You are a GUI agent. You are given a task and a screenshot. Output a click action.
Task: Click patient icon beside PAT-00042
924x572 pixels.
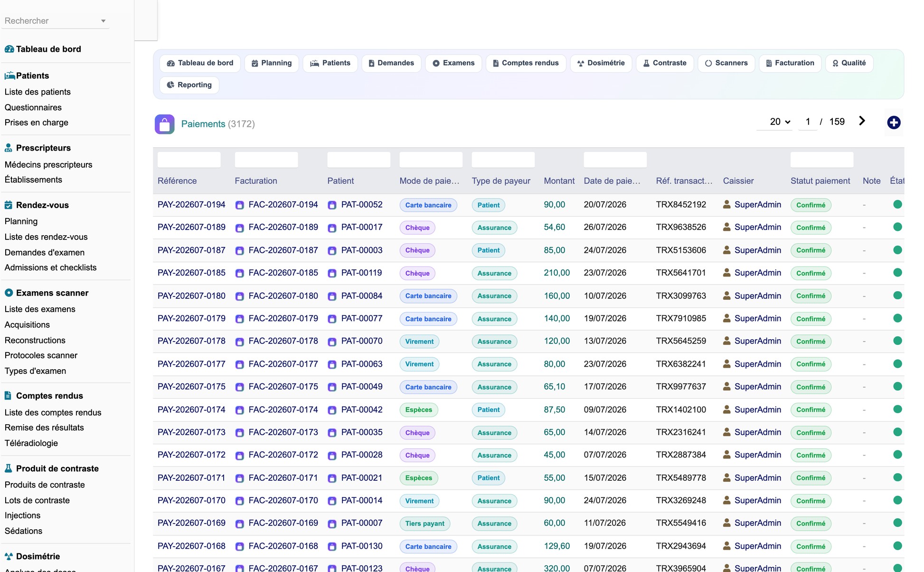click(x=332, y=410)
